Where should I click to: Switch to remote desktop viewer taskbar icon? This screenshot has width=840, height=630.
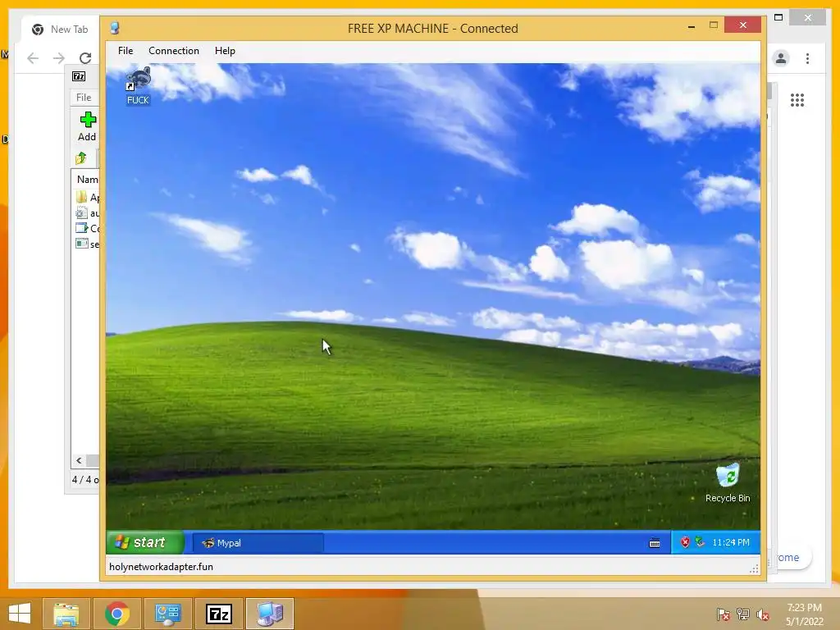click(269, 614)
